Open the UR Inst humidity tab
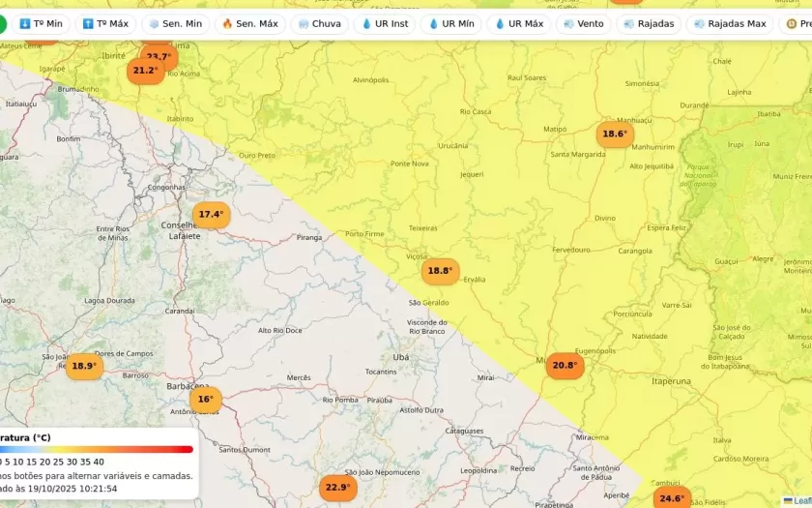This screenshot has height=508, width=812. tap(385, 23)
